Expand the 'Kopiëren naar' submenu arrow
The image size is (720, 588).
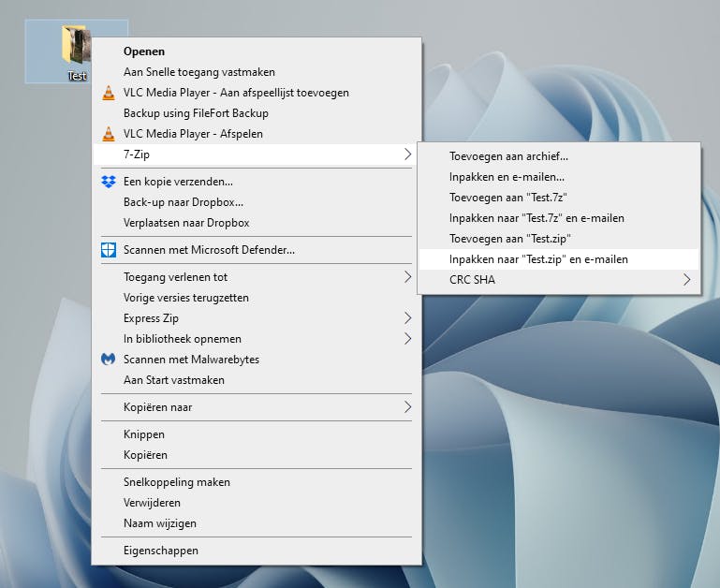click(407, 407)
